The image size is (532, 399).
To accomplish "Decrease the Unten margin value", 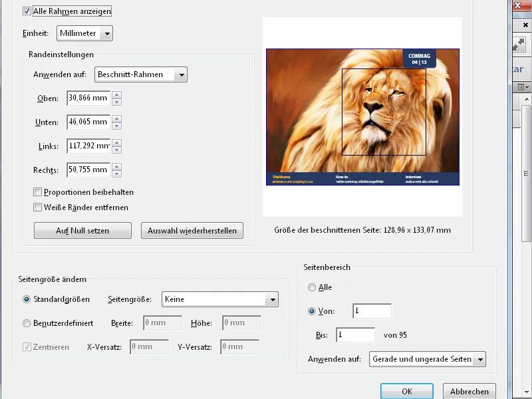I will (117, 126).
